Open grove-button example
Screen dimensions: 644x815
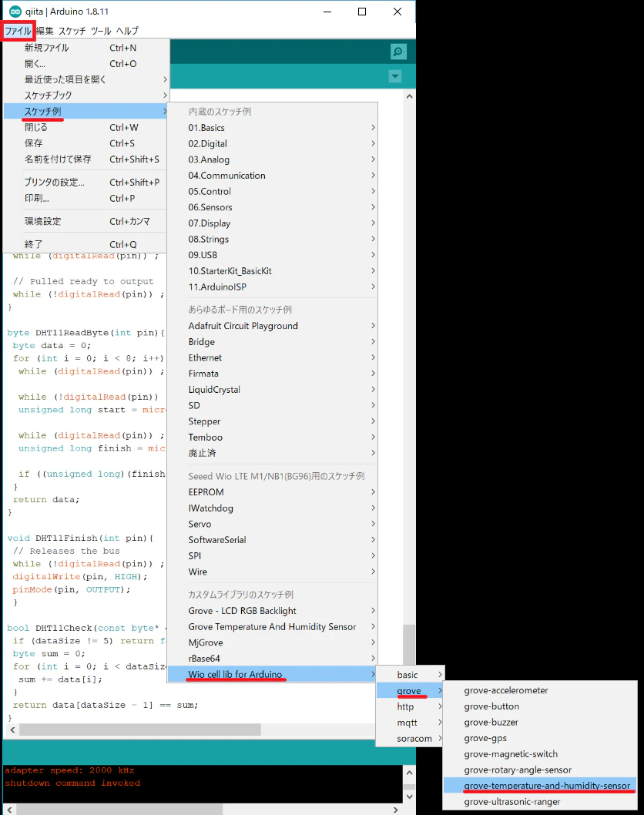pos(540,706)
